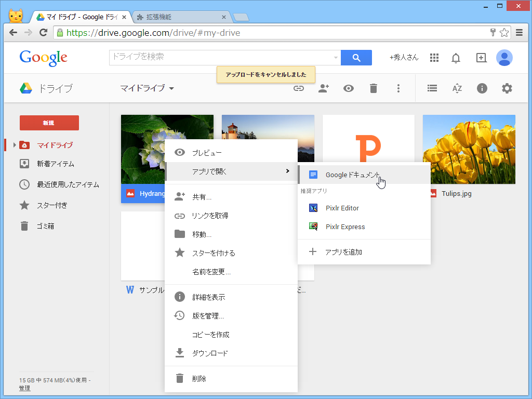Toggle A-Z sort order
Screen dimensions: 532x399
pos(457,88)
